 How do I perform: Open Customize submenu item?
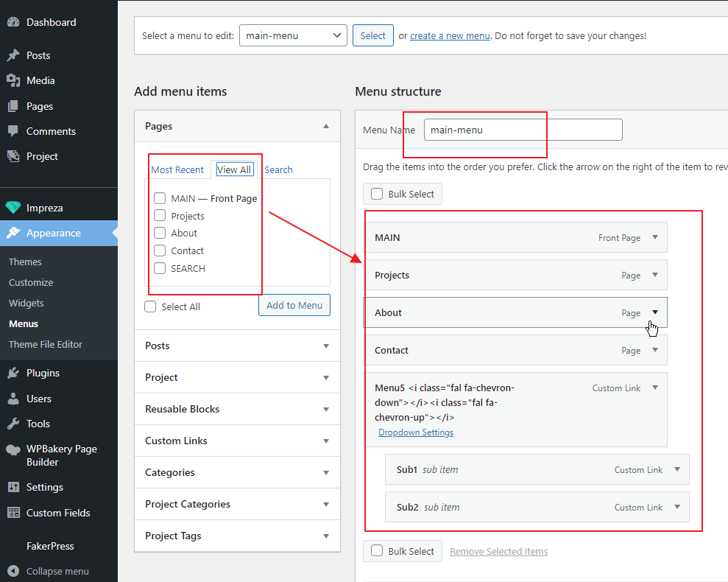click(x=31, y=283)
